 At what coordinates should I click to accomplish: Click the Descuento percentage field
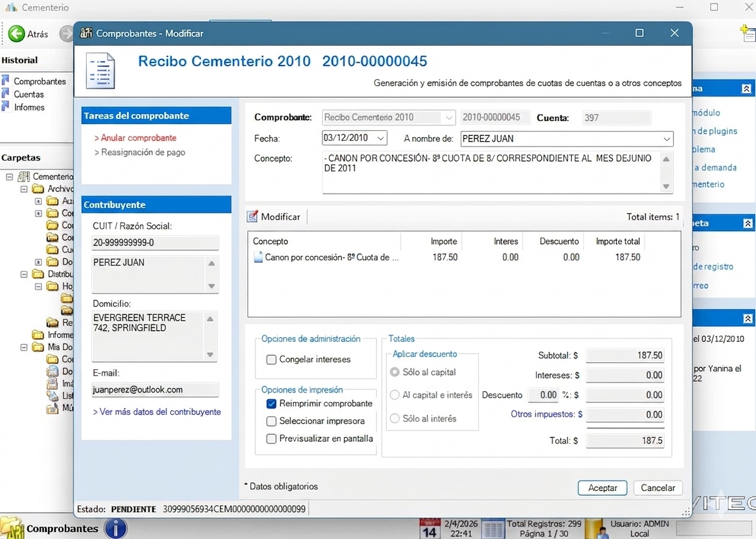coord(542,395)
